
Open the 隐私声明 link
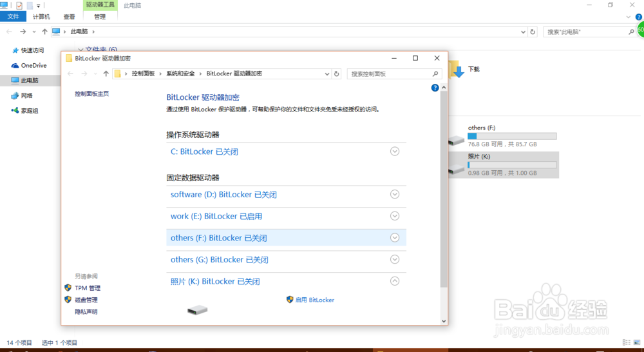pos(86,311)
